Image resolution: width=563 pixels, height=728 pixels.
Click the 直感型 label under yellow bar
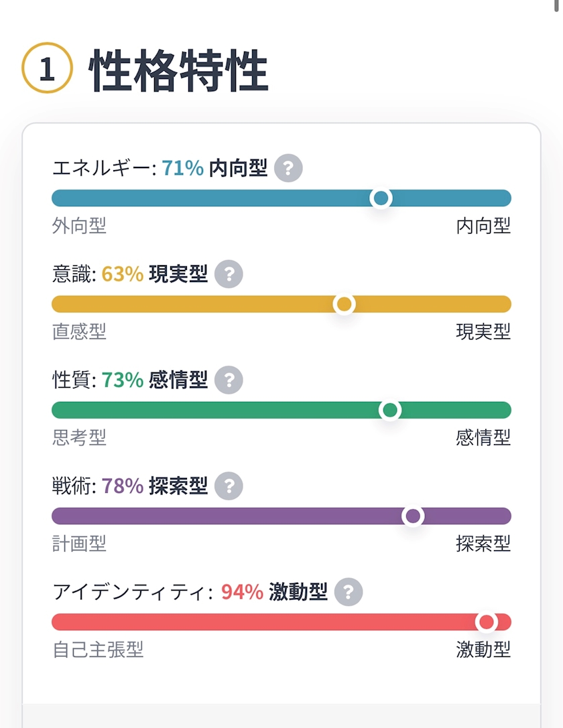(79, 332)
